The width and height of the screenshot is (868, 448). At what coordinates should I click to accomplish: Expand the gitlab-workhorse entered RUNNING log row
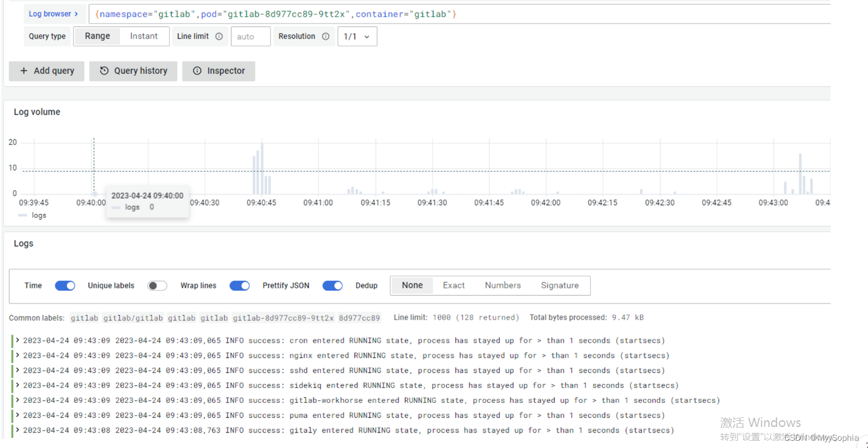pos(18,400)
